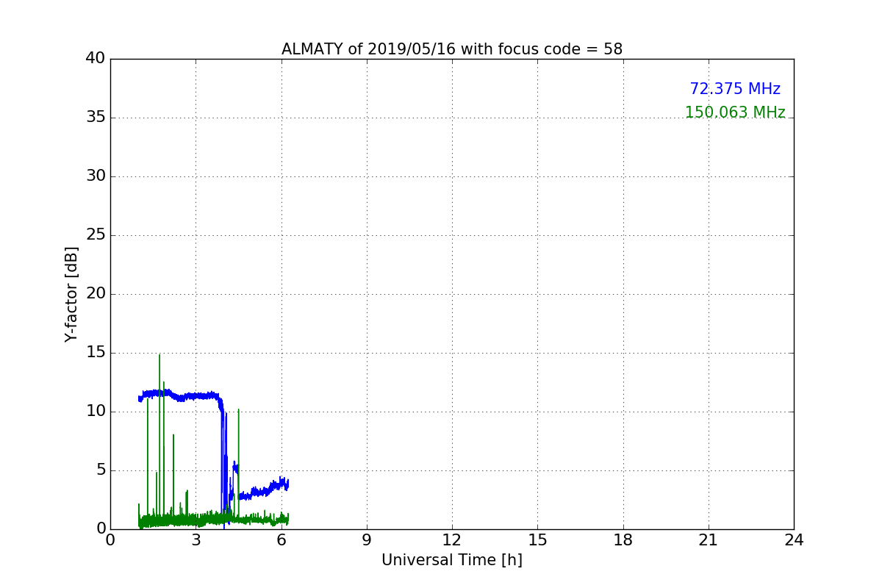This screenshot has width=882, height=588.
Task: Click the green 150.063 MHz legend label
Action: [735, 112]
